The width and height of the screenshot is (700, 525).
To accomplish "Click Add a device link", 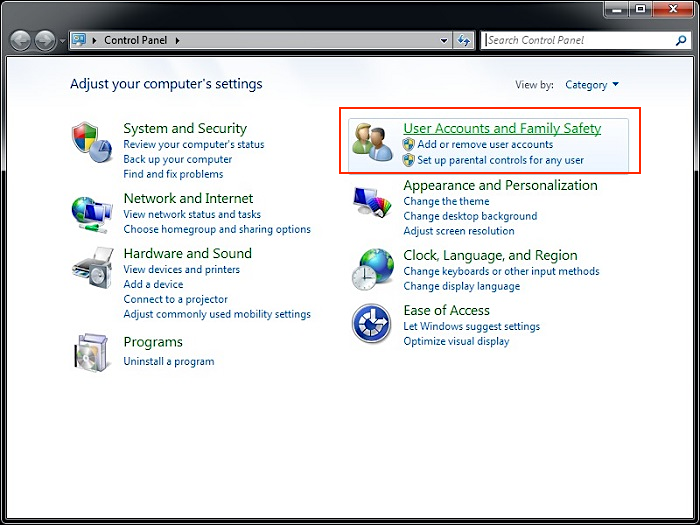I will pyautogui.click(x=153, y=284).
